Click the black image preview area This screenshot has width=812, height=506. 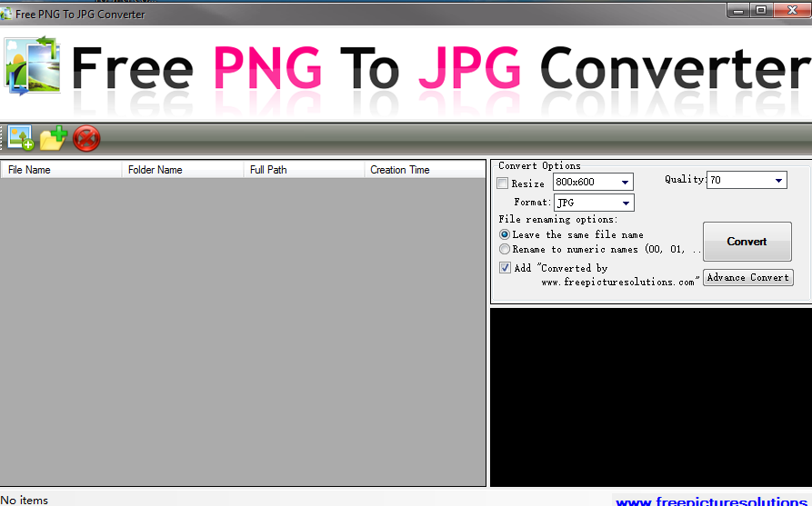point(651,397)
